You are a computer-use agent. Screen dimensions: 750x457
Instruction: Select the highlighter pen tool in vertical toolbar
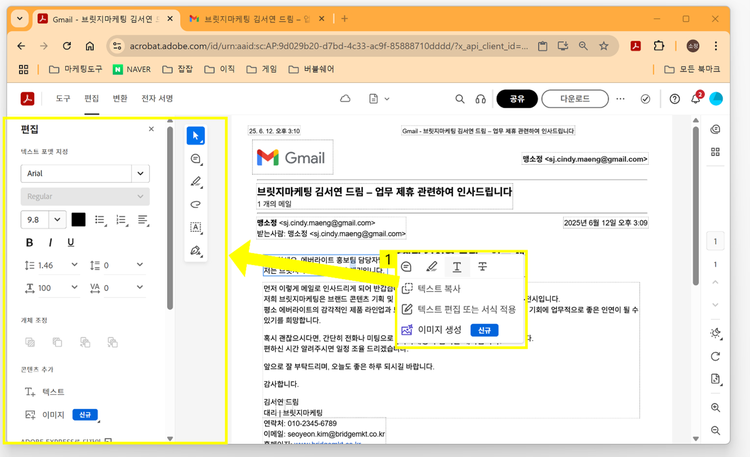196,181
